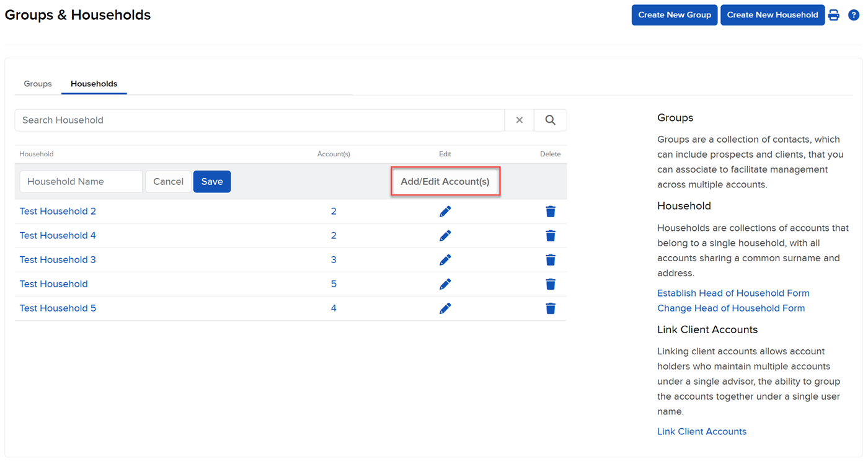Screen dimensions: 868x461
Task: Click the Add/Edit Account(s) button
Action: pos(445,182)
